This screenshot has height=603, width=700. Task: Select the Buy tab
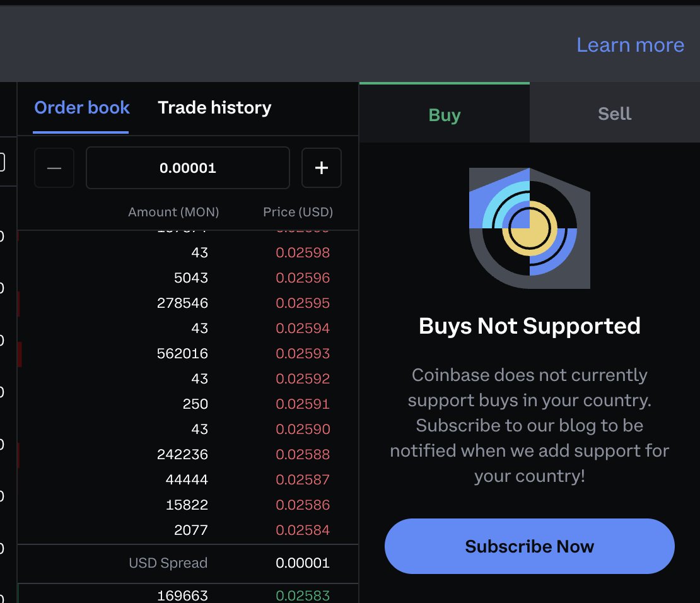pyautogui.click(x=444, y=114)
